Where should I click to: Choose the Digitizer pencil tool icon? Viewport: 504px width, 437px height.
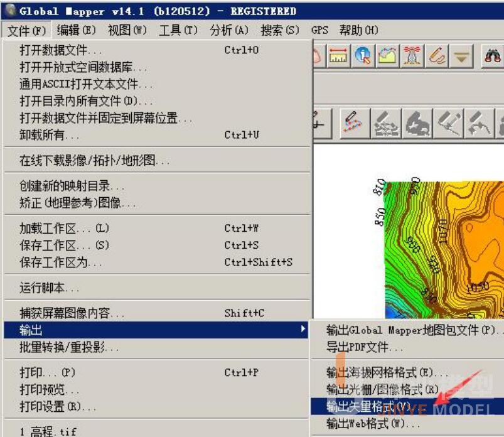point(436,56)
